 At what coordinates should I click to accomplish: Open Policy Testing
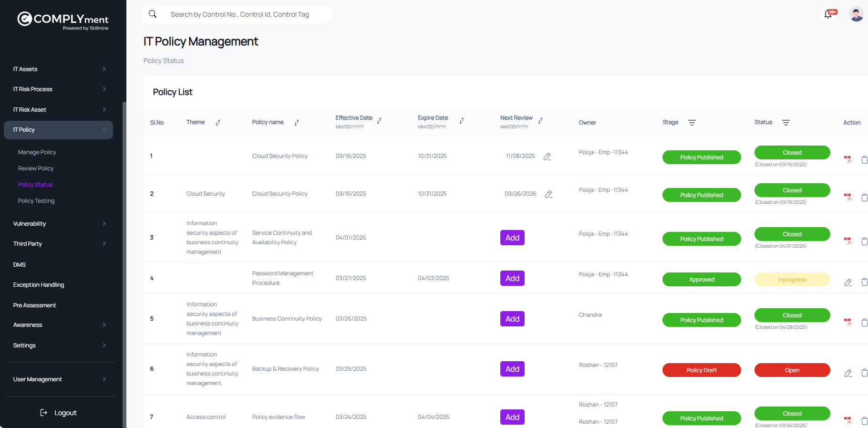click(x=36, y=201)
